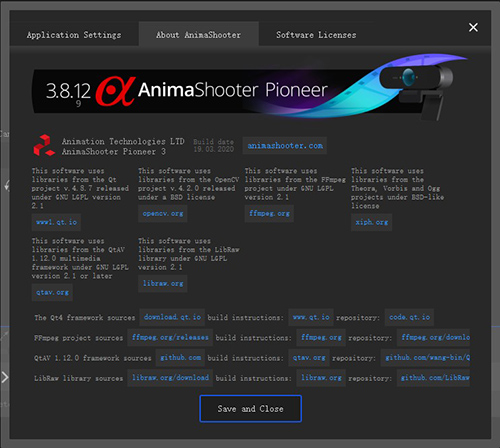Screen dimensions: 500x448
Task: Open the code.qt.io repository link
Action: (409, 317)
